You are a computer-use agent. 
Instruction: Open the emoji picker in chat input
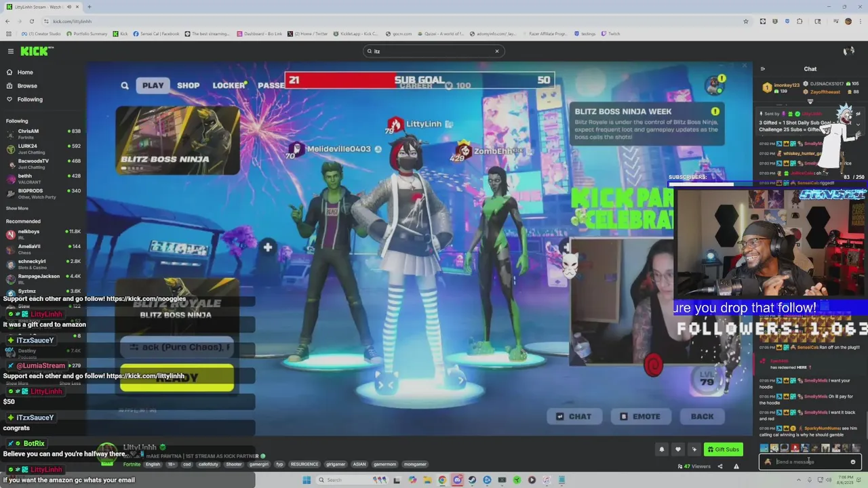click(x=853, y=462)
